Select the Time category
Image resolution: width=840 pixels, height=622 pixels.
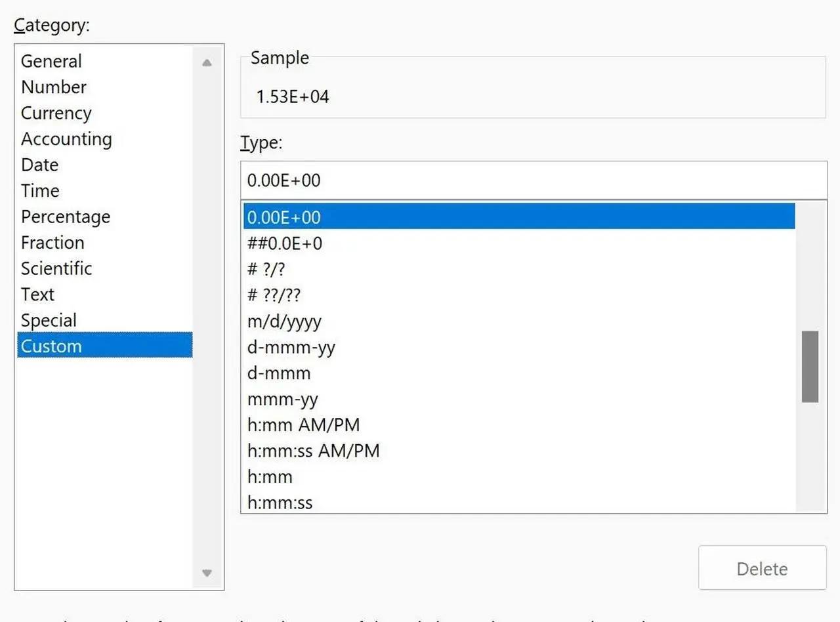[x=105, y=191]
